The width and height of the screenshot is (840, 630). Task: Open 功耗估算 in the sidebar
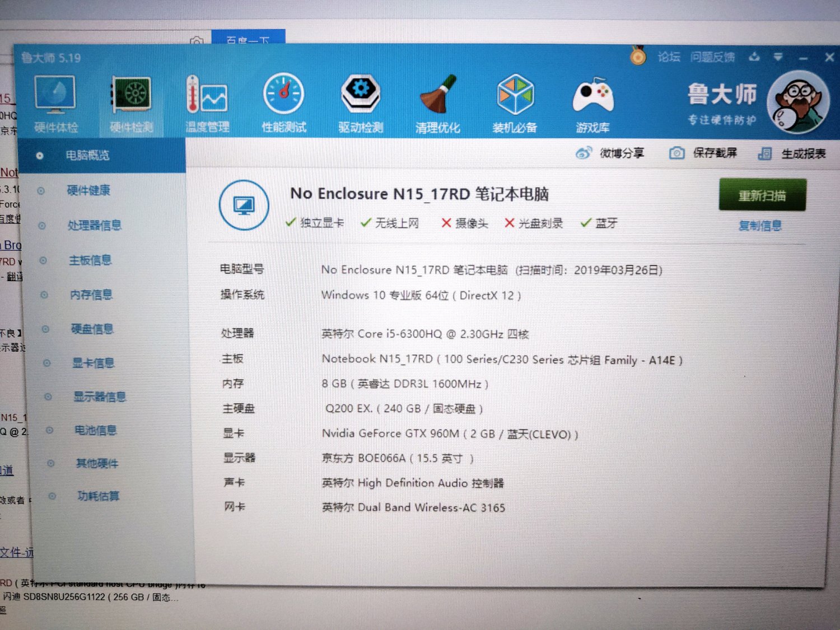point(99,496)
